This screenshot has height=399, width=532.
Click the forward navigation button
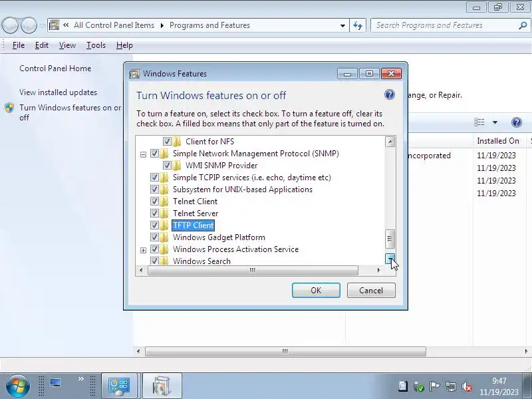pyautogui.click(x=29, y=25)
